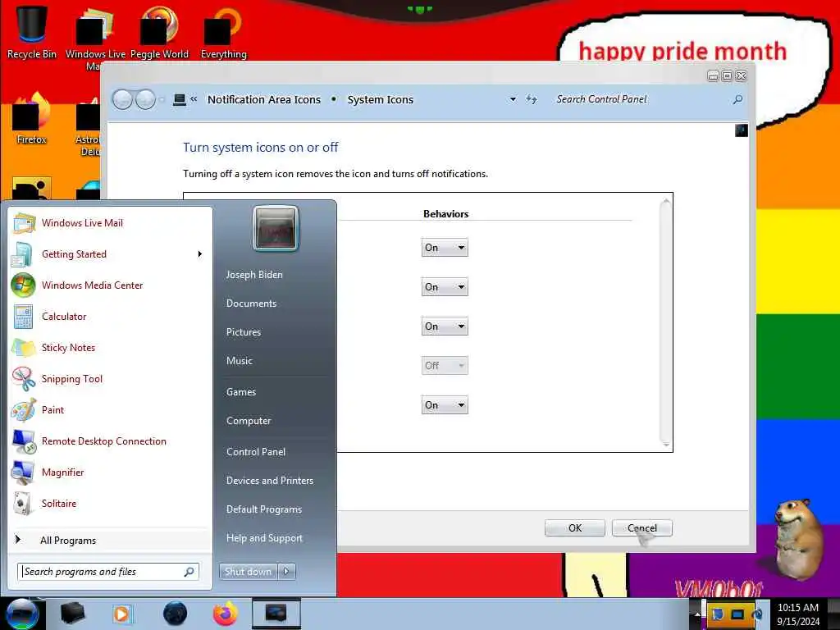Screen dimensions: 840x630
Task: Select the Firefox desktop icon
Action: click(31, 119)
